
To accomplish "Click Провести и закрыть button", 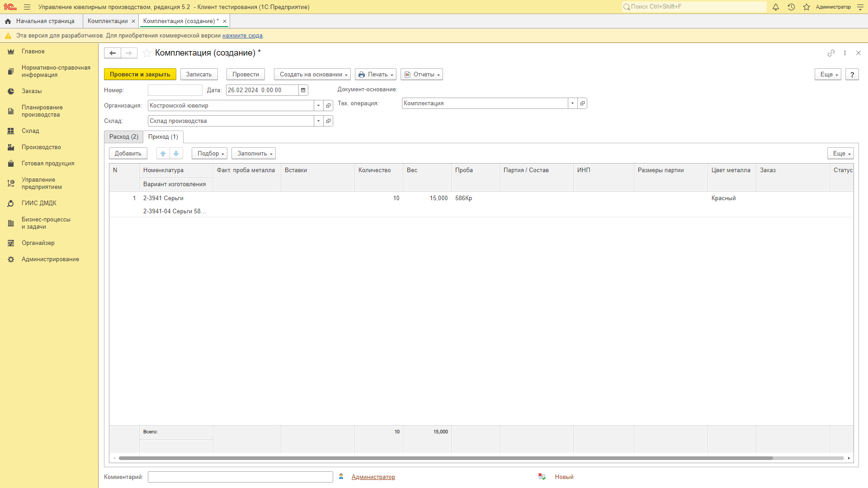I will (x=140, y=74).
